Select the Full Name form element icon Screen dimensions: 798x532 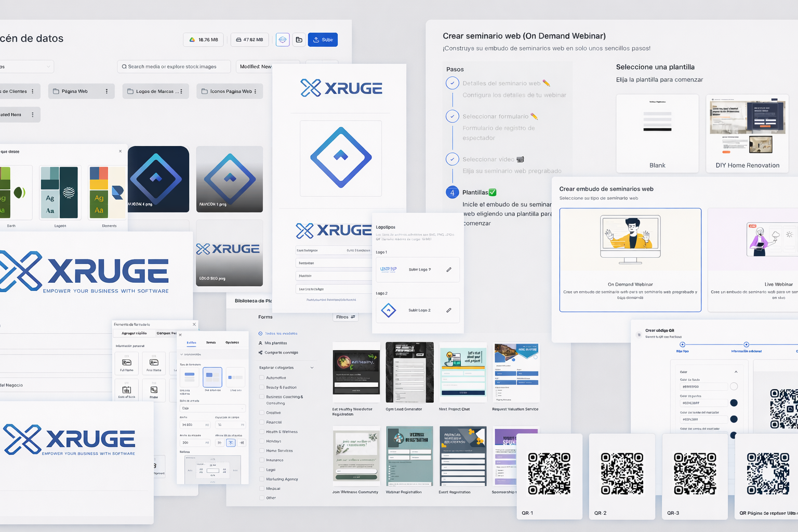click(x=126, y=363)
